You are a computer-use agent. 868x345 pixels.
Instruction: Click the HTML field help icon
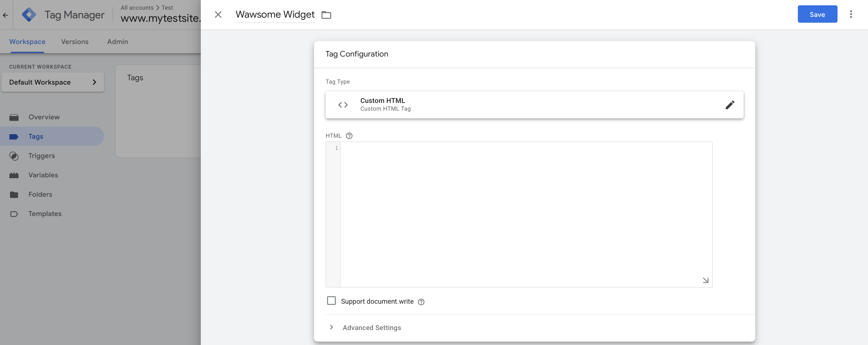(349, 136)
